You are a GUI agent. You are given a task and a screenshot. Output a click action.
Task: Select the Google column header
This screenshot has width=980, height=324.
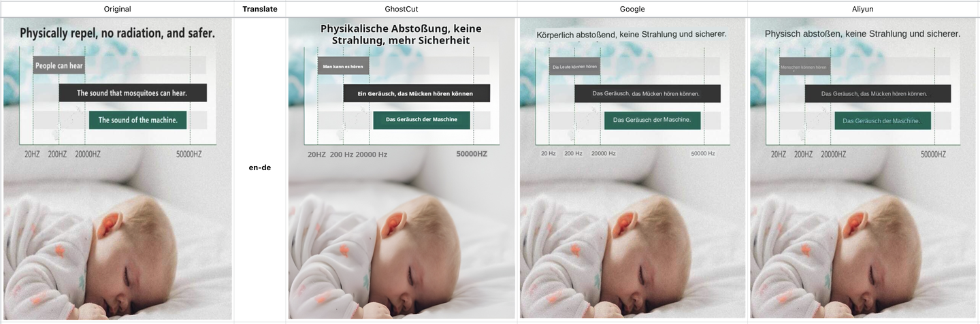click(x=632, y=9)
